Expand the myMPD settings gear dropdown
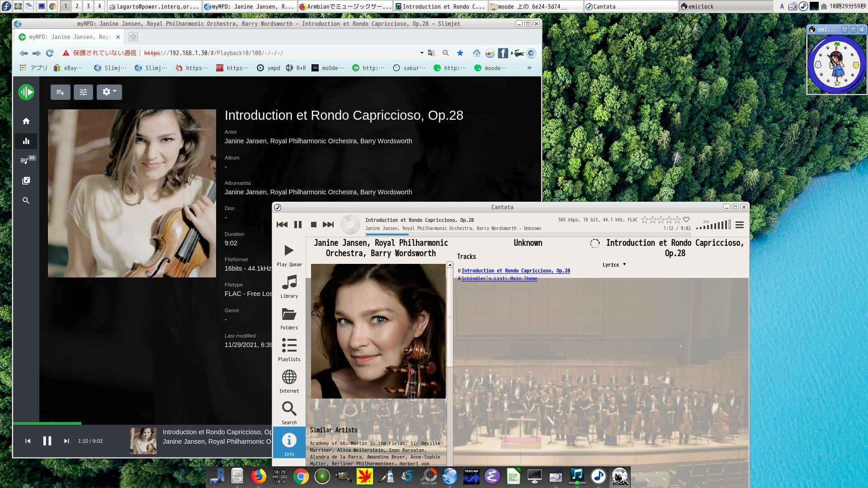The image size is (868, 488). [x=109, y=92]
